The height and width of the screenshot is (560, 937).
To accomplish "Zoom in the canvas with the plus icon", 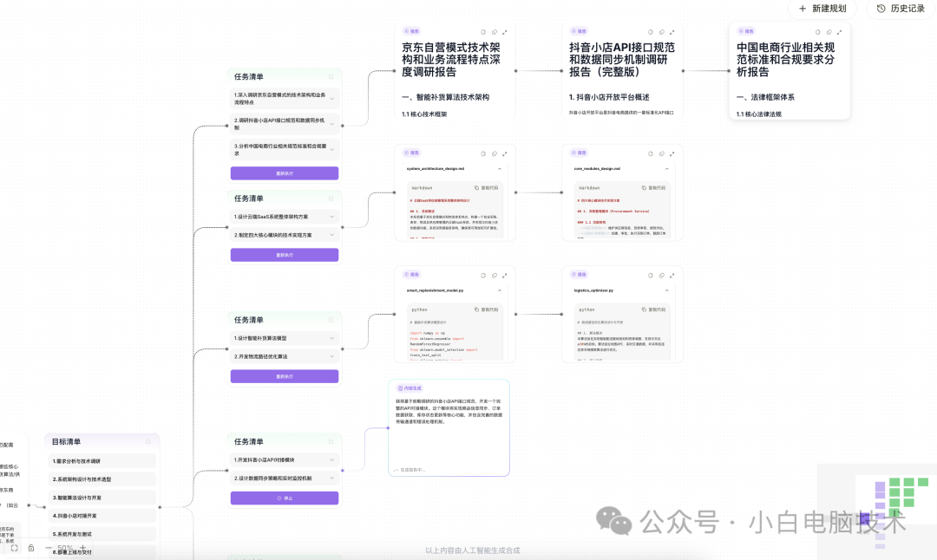I will [83, 548].
